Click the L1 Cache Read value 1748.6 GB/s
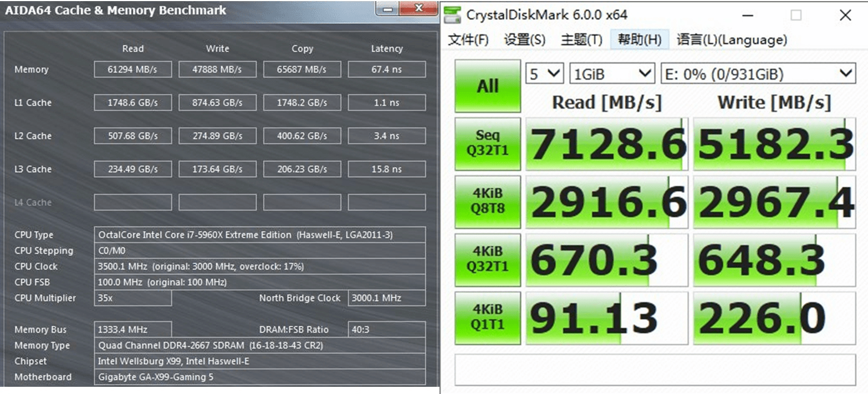Image resolution: width=868 pixels, height=394 pixels. (x=132, y=103)
